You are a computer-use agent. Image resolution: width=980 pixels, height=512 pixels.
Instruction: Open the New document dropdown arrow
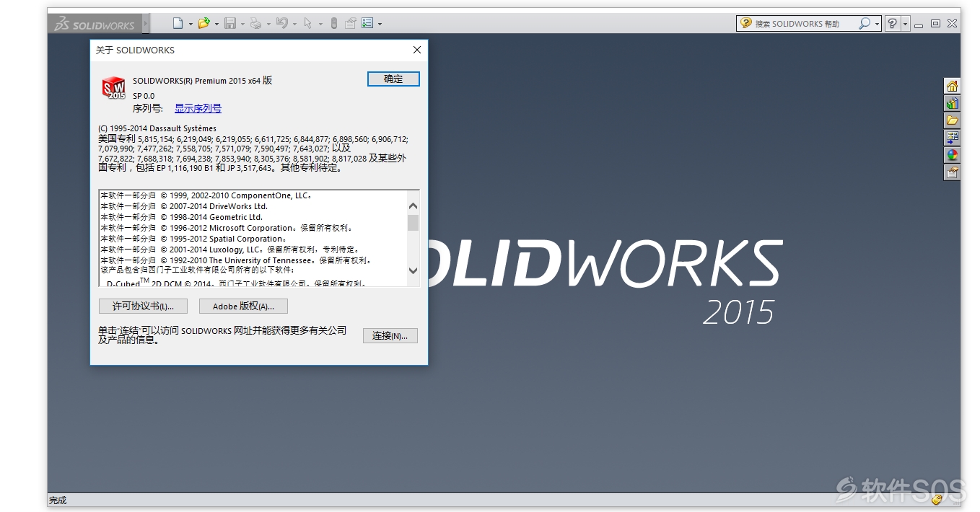pyautogui.click(x=191, y=24)
